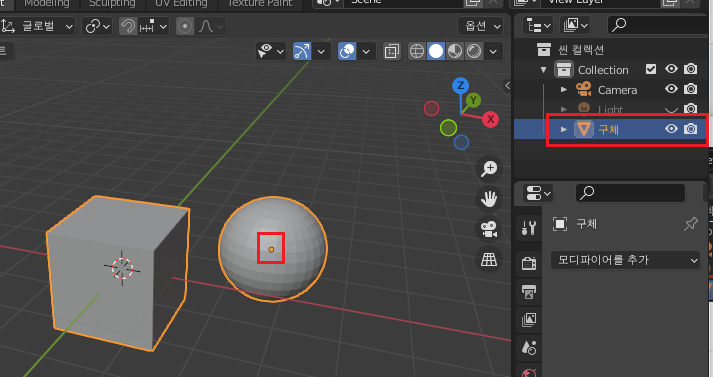Select 씬 컬렉션 in the outliner
The image size is (713, 377).
click(581, 50)
